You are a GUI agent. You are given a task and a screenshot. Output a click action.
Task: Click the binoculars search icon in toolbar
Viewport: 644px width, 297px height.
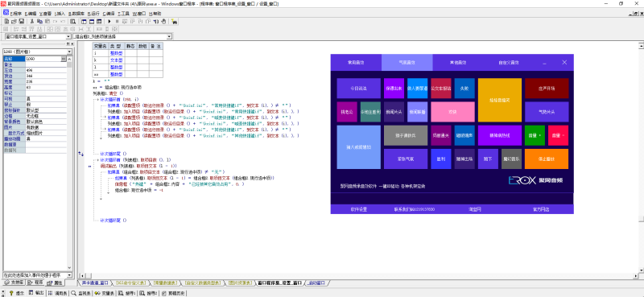pos(174,22)
